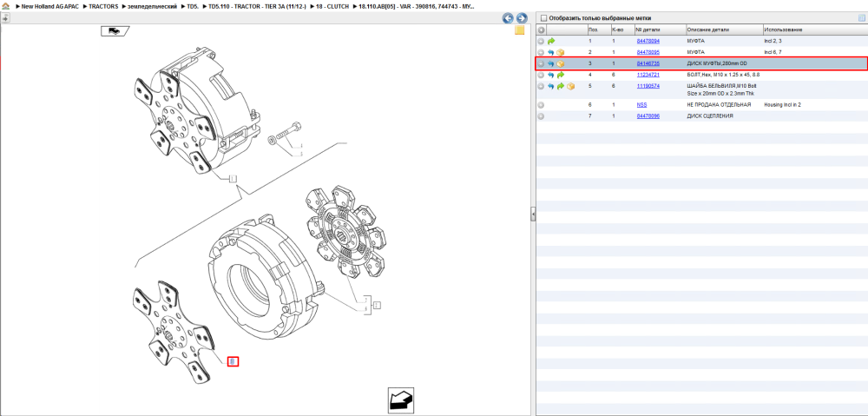Click the large arrow icon below diagram

pos(400,400)
